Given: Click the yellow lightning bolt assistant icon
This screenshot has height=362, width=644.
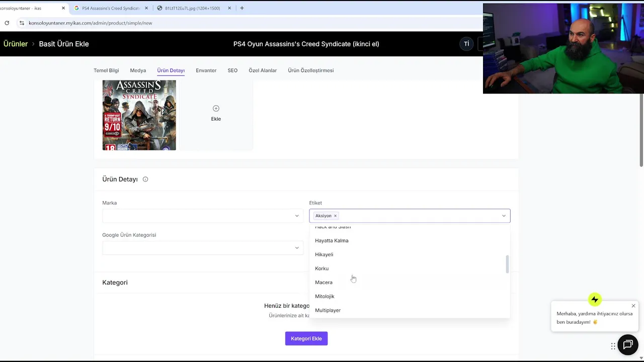Looking at the screenshot, I should [595, 300].
